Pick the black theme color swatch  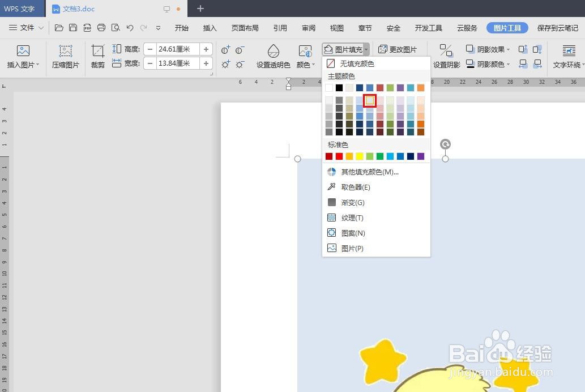click(x=339, y=88)
